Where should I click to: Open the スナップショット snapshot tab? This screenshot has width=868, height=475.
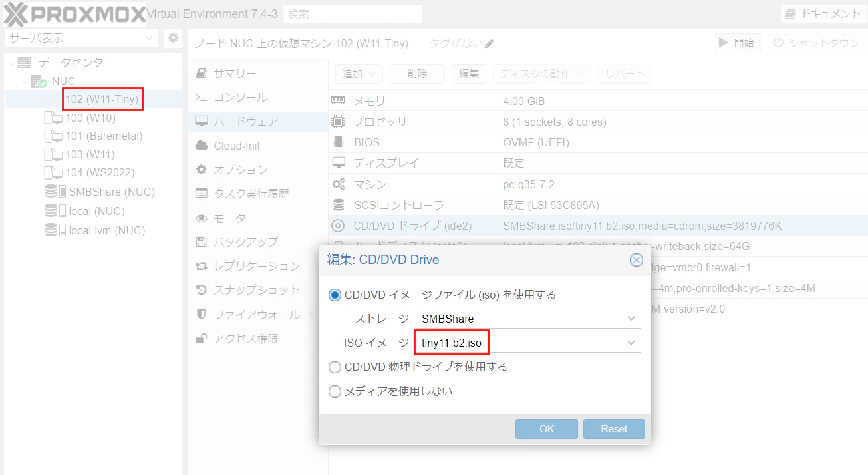[x=258, y=290]
